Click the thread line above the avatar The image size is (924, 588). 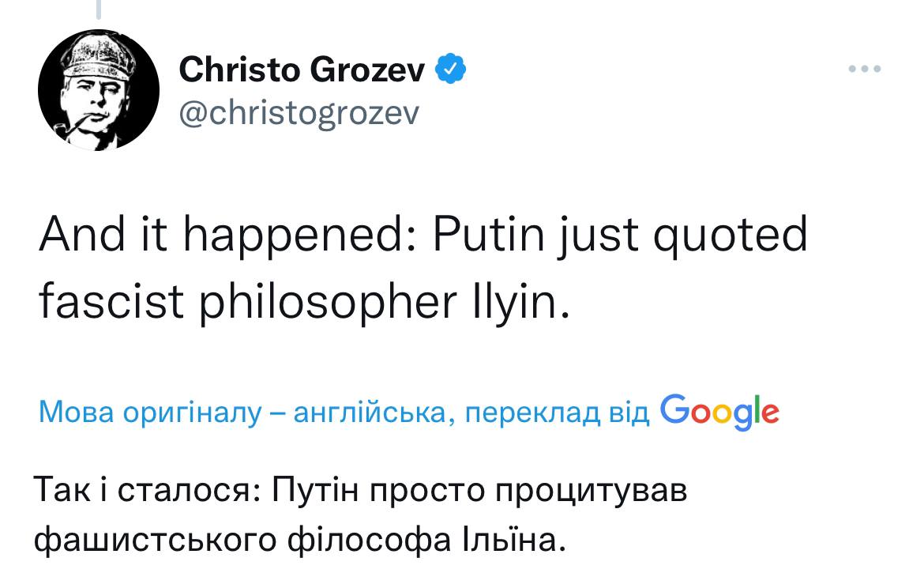coord(100,9)
